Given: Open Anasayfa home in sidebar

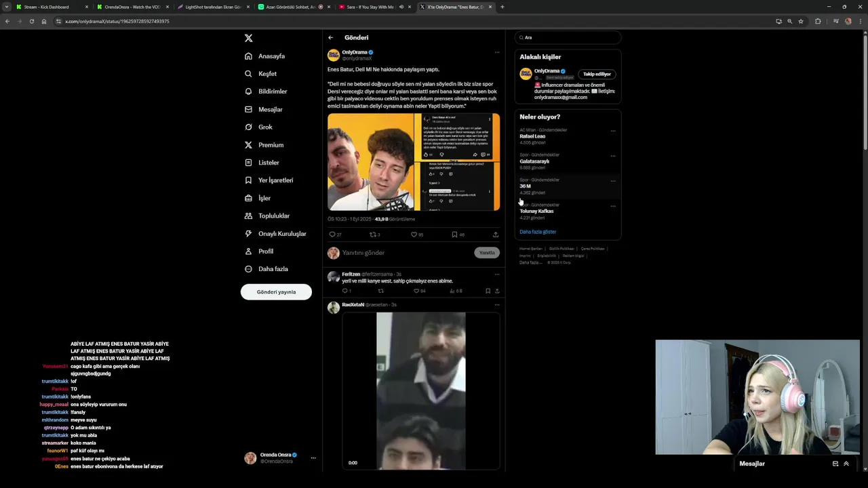Looking at the screenshot, I should pos(265,56).
